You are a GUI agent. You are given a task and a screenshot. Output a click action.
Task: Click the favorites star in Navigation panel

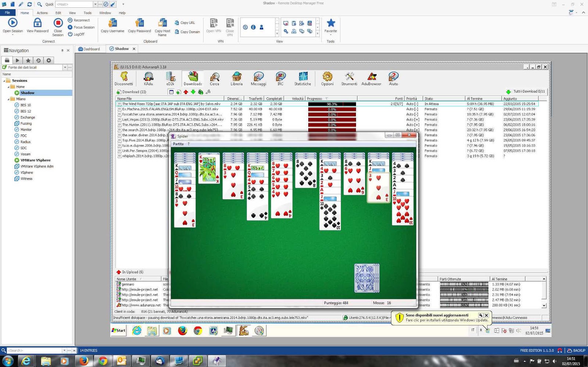pos(28,60)
